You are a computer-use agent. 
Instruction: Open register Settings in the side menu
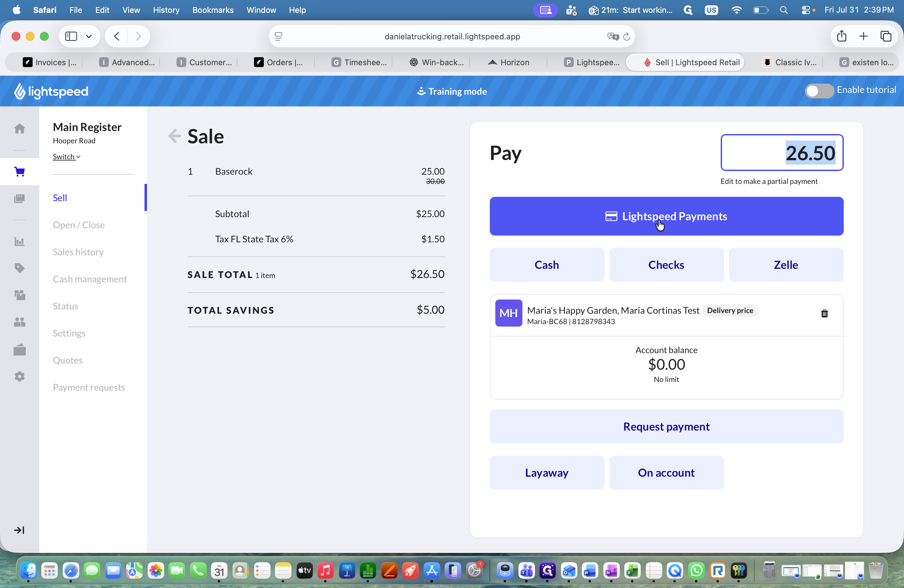(x=69, y=333)
